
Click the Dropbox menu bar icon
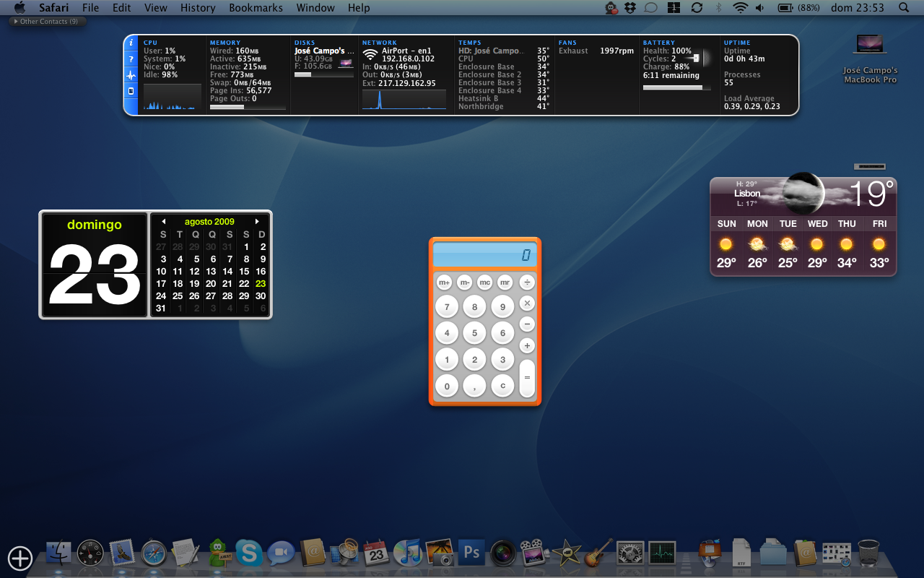coord(630,8)
